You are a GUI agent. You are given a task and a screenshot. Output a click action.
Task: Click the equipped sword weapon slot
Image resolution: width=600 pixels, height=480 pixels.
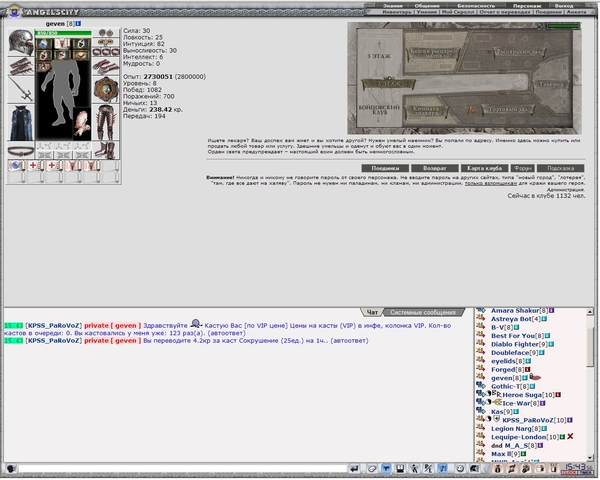click(21, 89)
